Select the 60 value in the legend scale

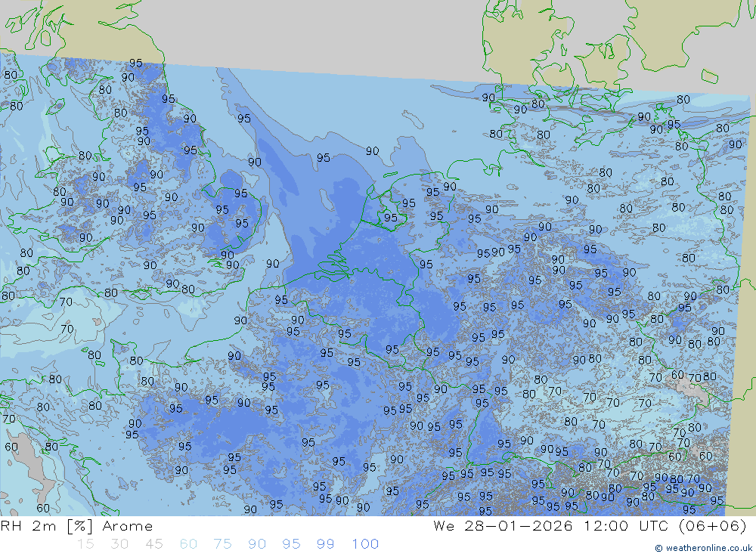pos(188,544)
